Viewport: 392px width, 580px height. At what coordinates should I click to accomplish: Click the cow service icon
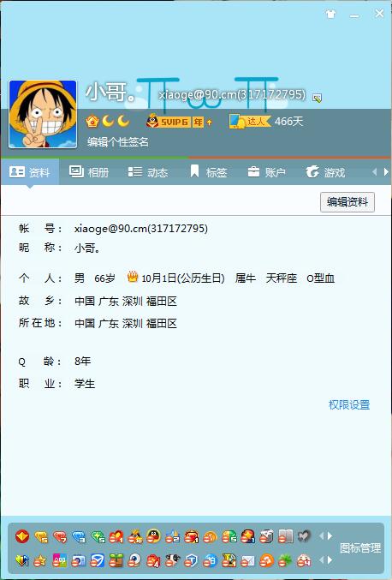click(x=172, y=561)
